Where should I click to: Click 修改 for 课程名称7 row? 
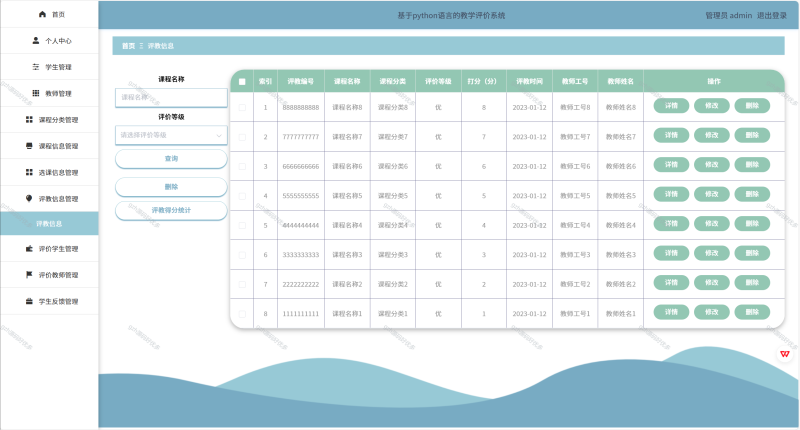pyautogui.click(x=712, y=135)
